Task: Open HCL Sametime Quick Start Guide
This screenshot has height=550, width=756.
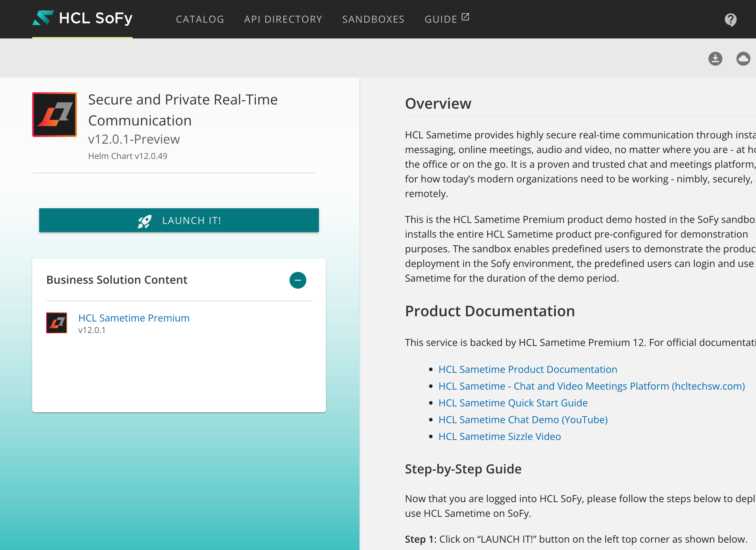Action: [513, 403]
